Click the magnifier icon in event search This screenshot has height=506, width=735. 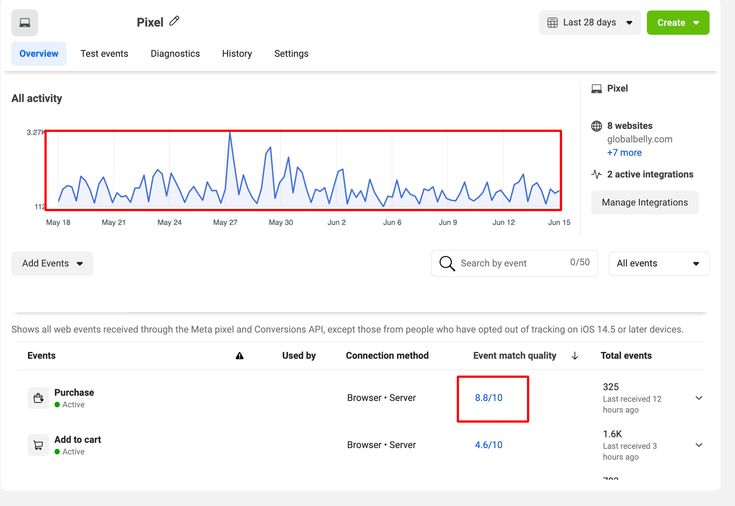click(447, 264)
